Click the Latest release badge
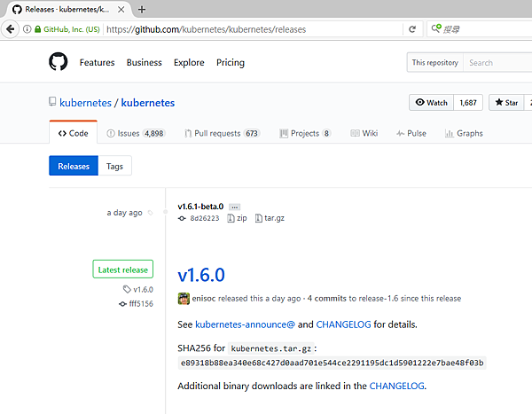This screenshot has width=532, height=414. click(x=123, y=269)
